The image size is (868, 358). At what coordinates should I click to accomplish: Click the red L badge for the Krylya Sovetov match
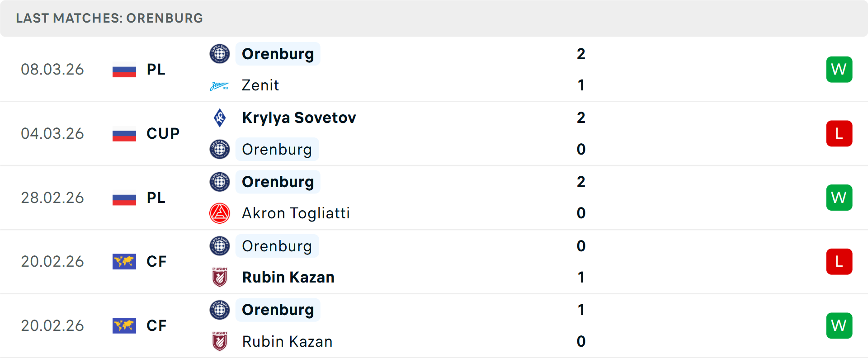[x=839, y=134]
